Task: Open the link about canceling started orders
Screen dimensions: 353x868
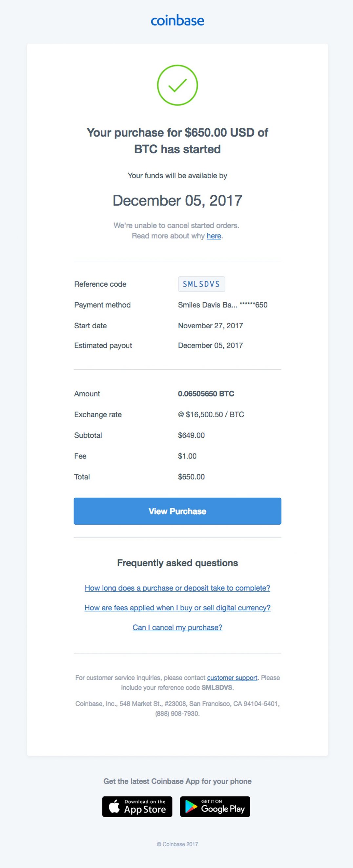Action: coord(214,236)
